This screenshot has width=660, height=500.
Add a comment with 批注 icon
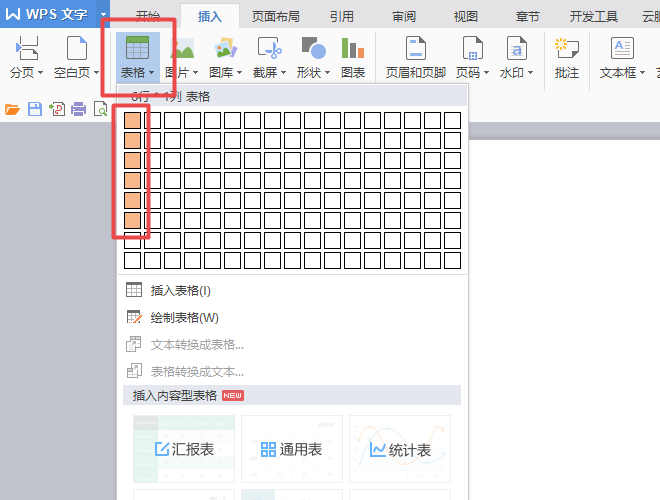[x=567, y=48]
